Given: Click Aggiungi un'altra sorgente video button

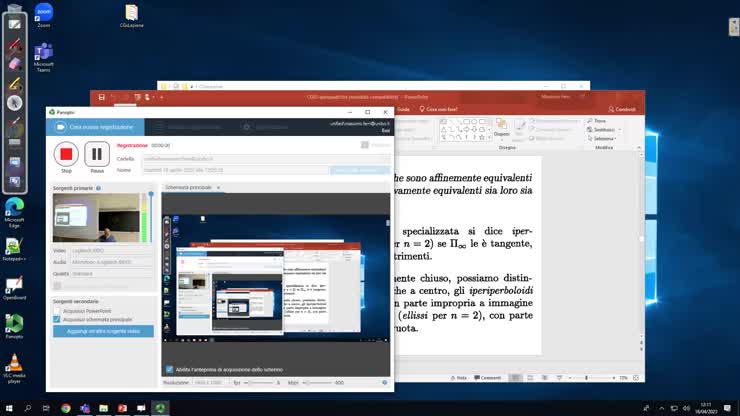Looking at the screenshot, I should [x=103, y=331].
